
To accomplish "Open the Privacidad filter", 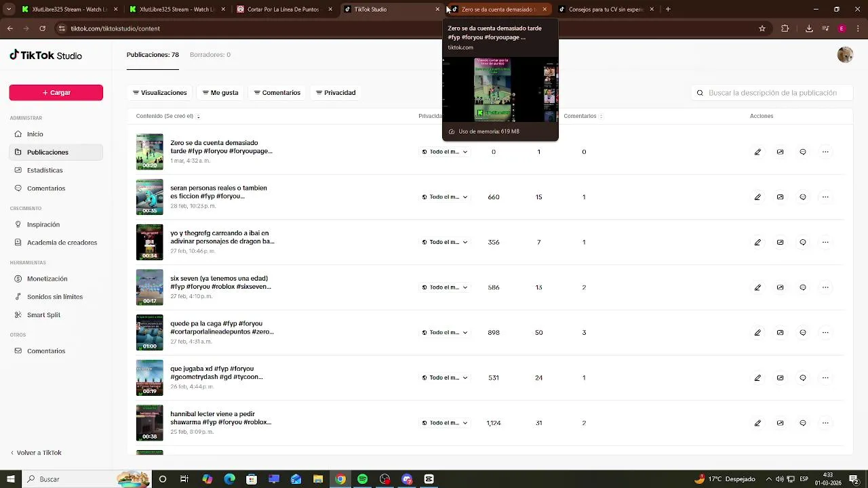I will click(336, 93).
